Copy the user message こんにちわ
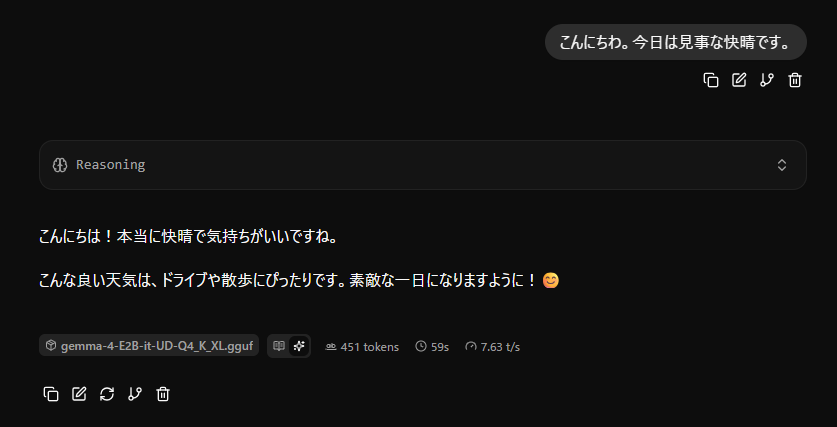The height and width of the screenshot is (427, 837). click(x=710, y=80)
